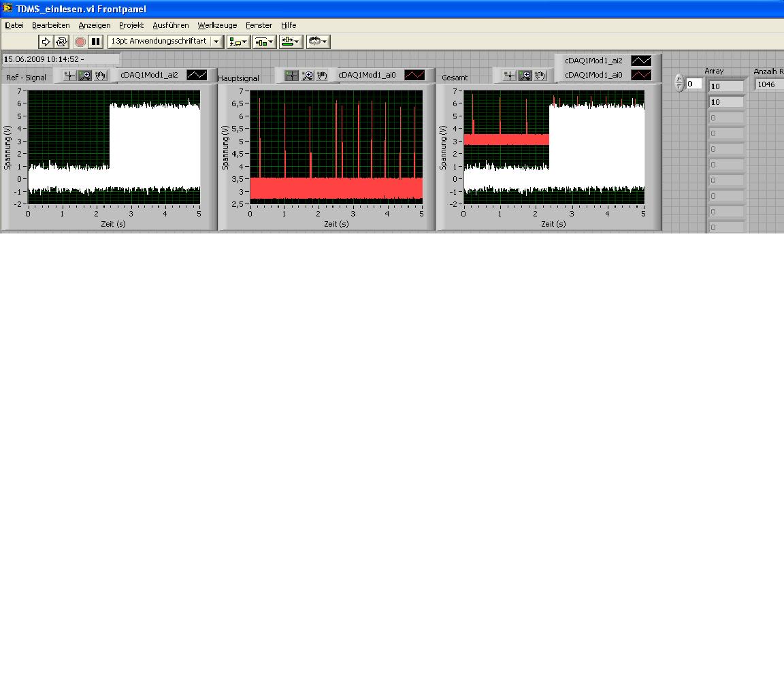
Task: Click Zeit (s) axis label of Ref - Signal graph
Action: point(113,224)
